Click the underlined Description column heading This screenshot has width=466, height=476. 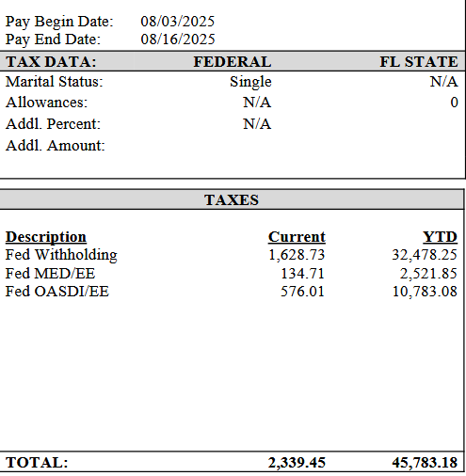[46, 237]
